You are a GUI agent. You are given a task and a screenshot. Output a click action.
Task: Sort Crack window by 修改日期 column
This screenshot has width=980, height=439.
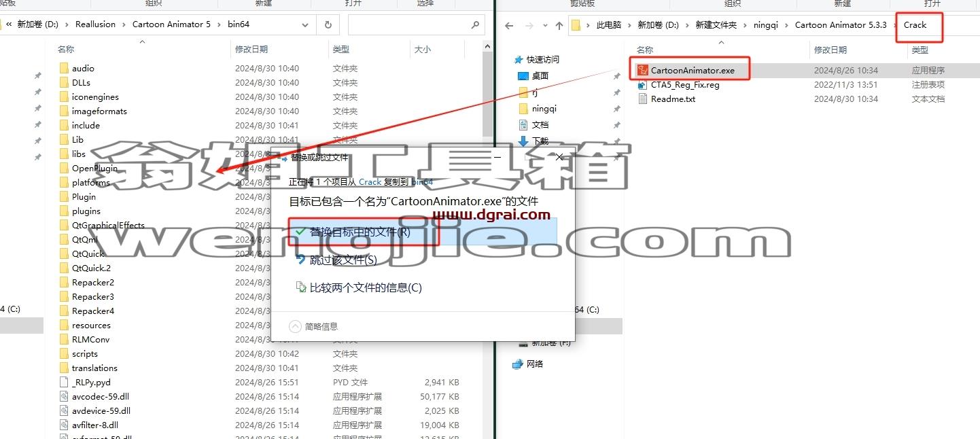[830, 50]
